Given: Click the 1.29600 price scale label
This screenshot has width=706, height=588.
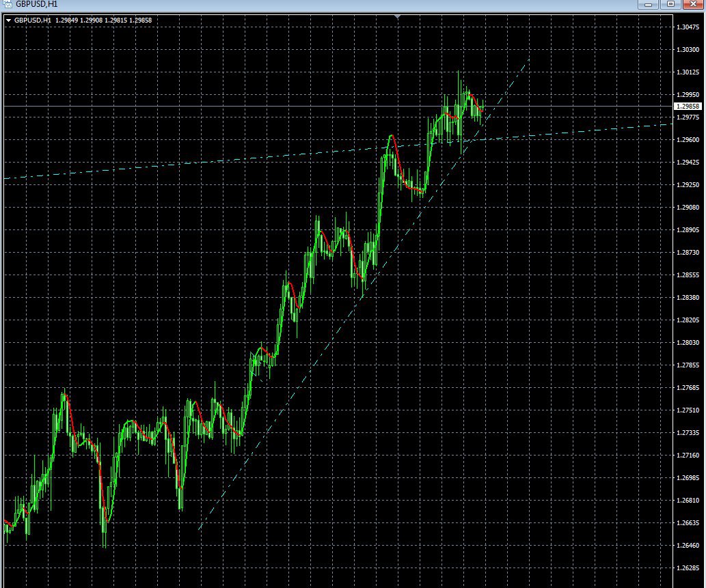Looking at the screenshot, I should click(x=688, y=139).
